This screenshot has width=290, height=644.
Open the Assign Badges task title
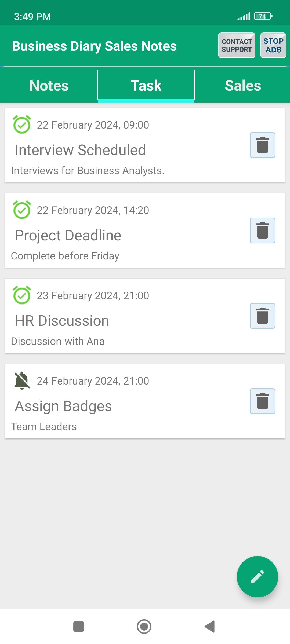coord(63,406)
